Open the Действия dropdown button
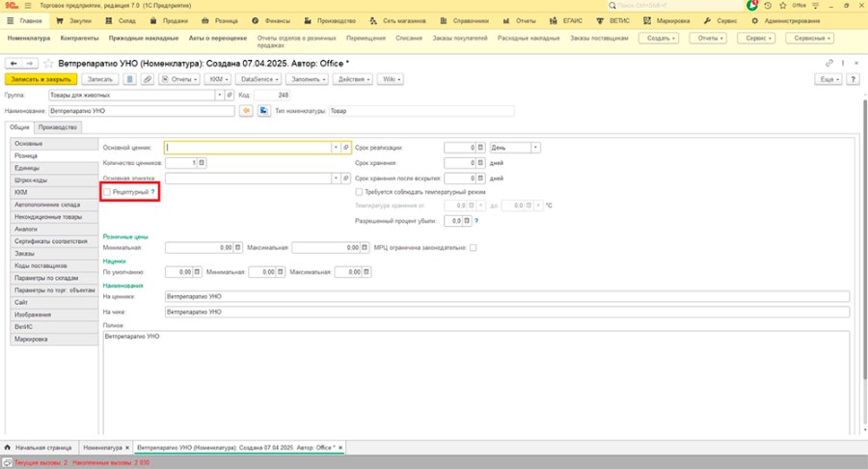Image resolution: width=868 pixels, height=469 pixels. (x=353, y=79)
